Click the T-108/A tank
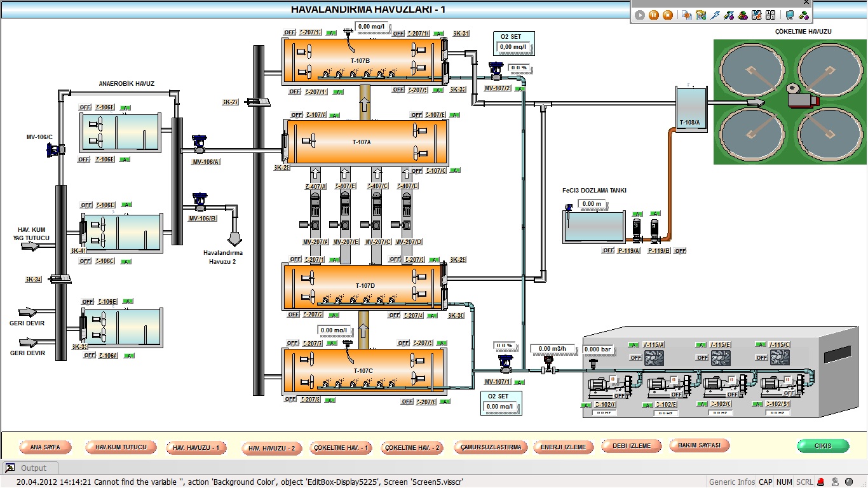Image resolution: width=868 pixels, height=488 pixels. coord(690,109)
